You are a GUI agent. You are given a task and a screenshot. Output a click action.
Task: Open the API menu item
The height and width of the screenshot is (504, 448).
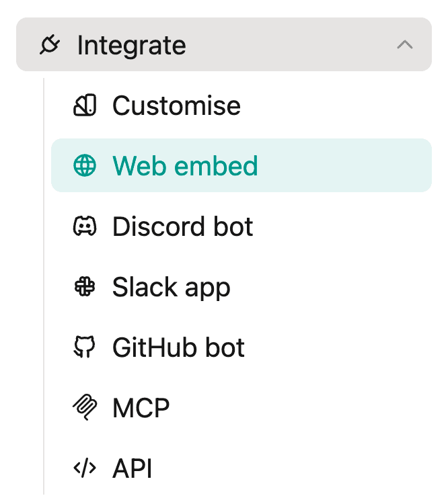click(x=241, y=468)
